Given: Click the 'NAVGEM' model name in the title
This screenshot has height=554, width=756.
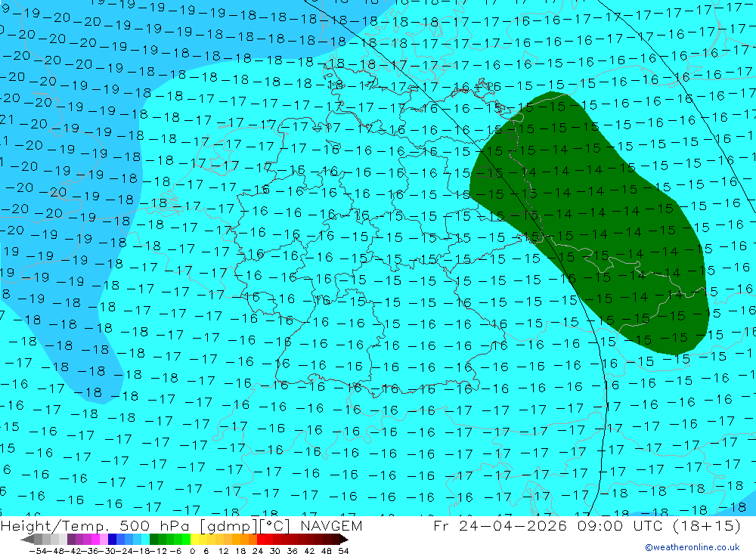Looking at the screenshot, I should click(331, 525).
